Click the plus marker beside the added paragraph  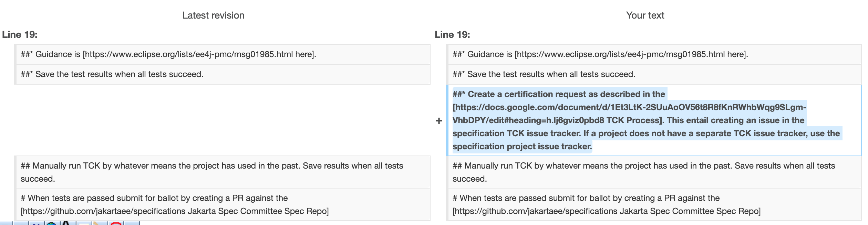(x=439, y=121)
